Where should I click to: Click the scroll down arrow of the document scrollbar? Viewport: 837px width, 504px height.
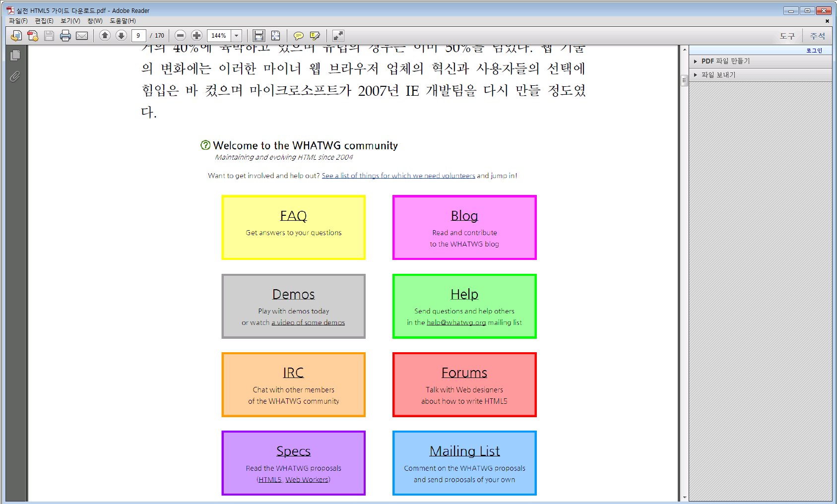click(685, 497)
